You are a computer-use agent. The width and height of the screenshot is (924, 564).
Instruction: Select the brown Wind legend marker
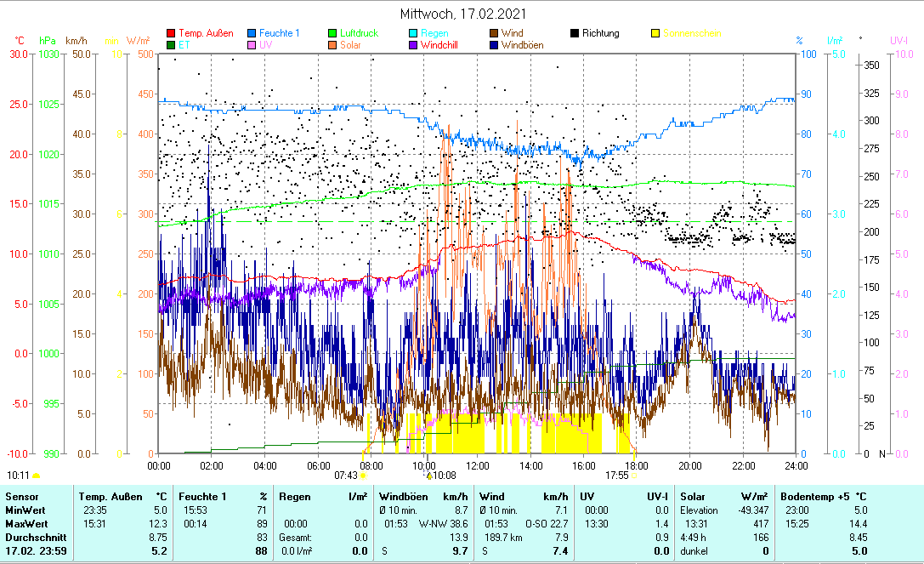point(495,34)
